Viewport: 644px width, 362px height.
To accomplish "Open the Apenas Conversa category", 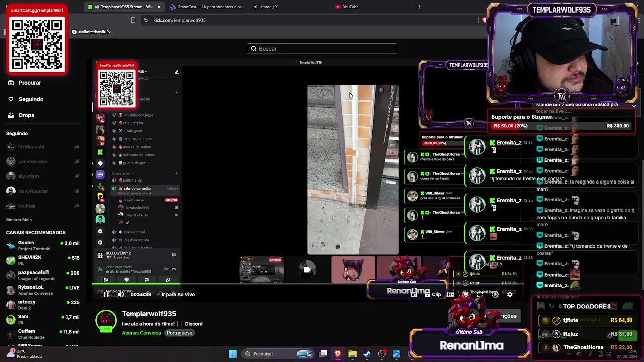I will click(141, 333).
